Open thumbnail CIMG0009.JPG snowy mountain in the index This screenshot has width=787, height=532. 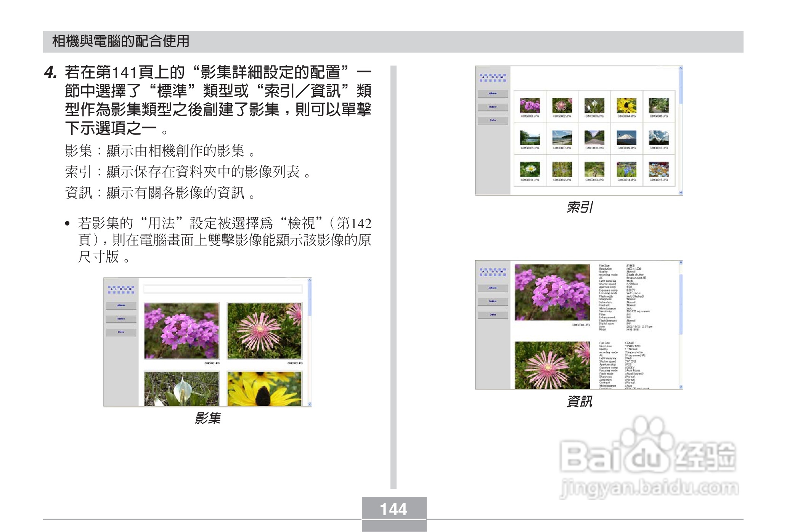626,138
